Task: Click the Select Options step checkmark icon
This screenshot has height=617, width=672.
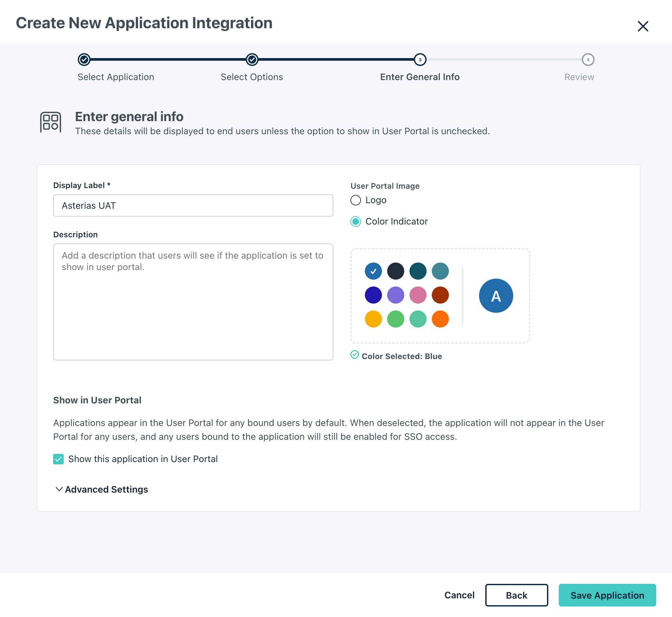Action: pos(252,60)
